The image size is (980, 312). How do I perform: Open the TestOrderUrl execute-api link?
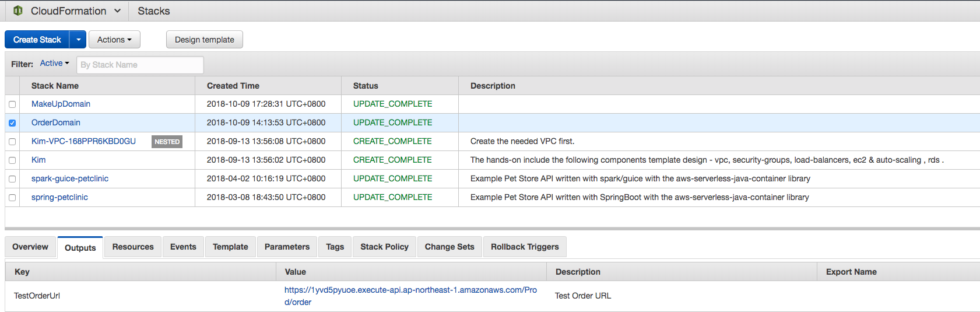410,290
